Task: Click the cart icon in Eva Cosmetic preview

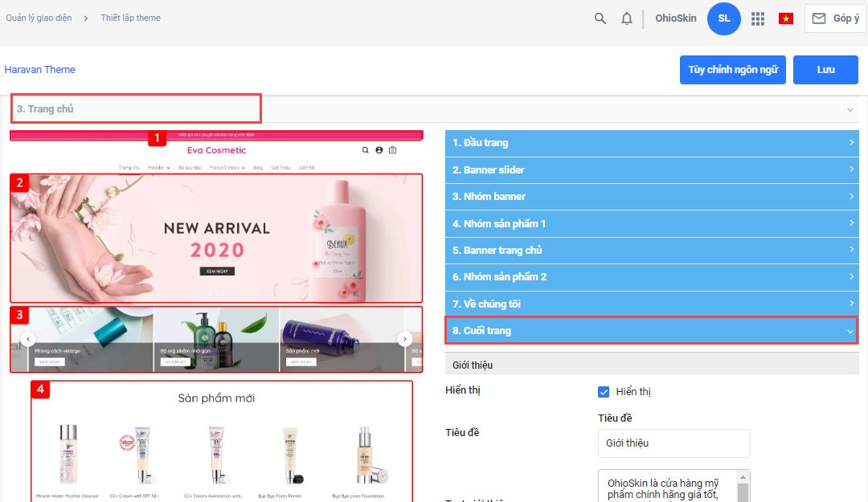Action: (x=392, y=150)
